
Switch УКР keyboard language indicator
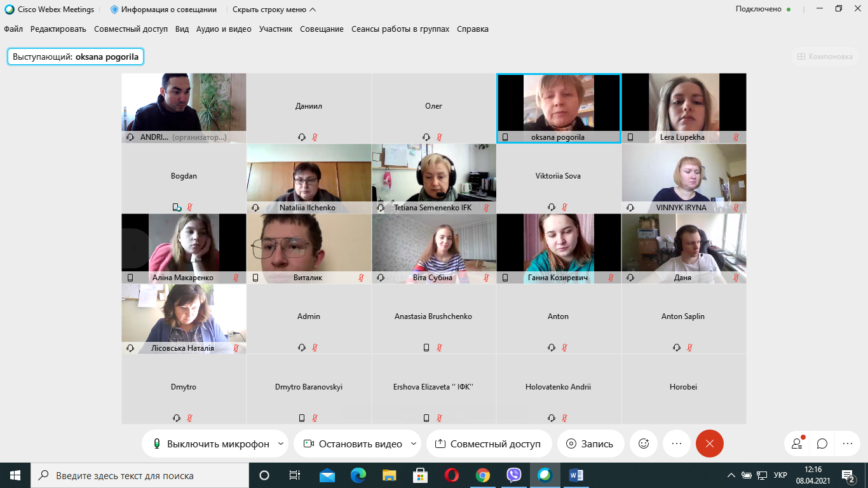pos(781,475)
